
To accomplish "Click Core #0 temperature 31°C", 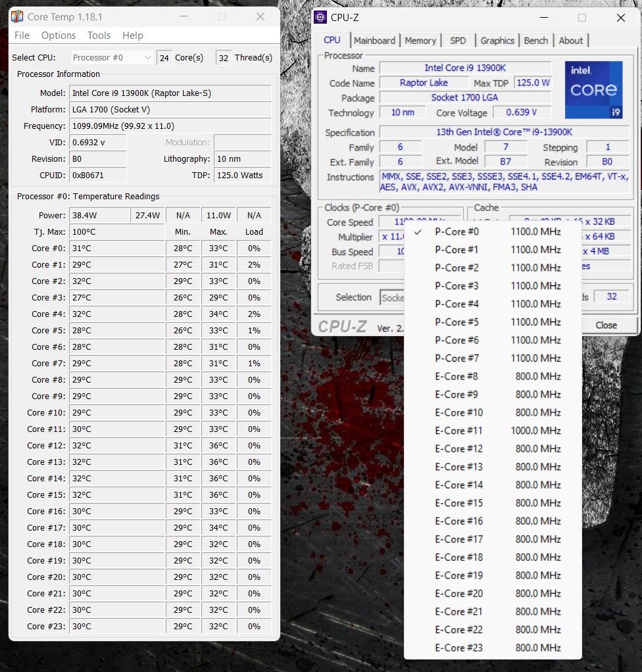I will pyautogui.click(x=116, y=248).
